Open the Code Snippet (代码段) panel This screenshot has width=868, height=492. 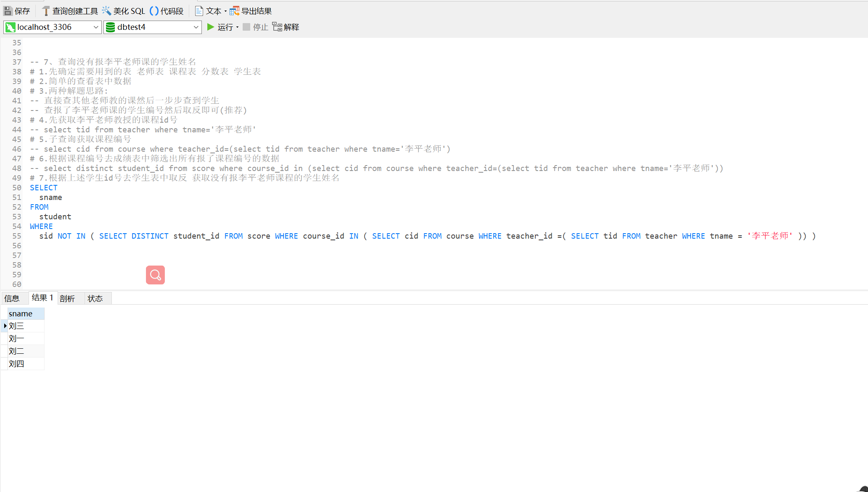tap(167, 11)
